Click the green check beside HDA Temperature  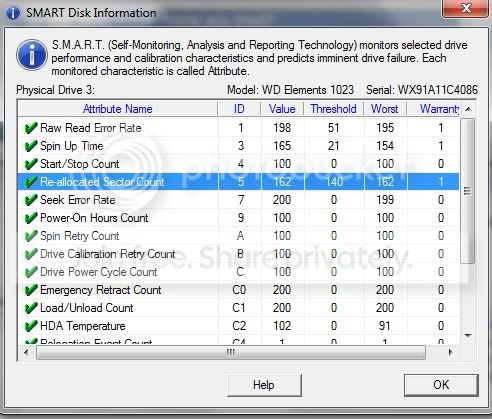coord(31,326)
